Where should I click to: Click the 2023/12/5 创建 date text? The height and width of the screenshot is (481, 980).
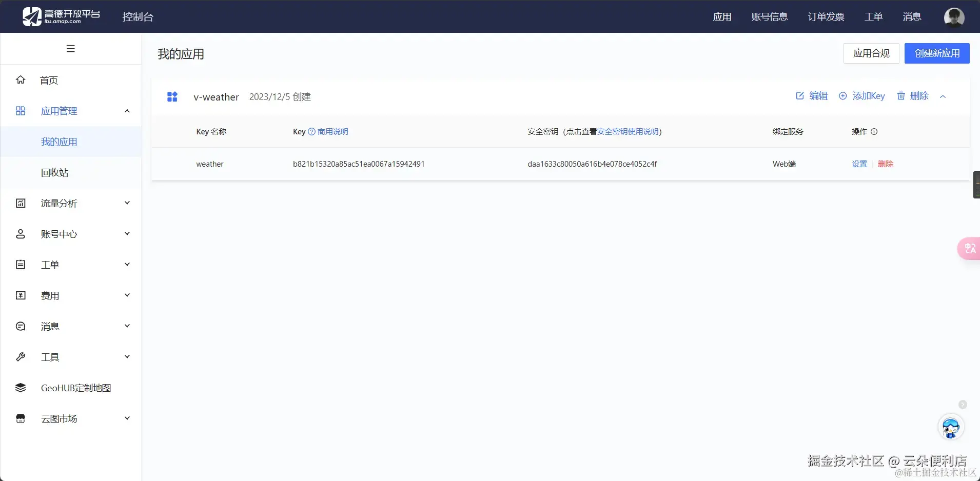click(280, 97)
